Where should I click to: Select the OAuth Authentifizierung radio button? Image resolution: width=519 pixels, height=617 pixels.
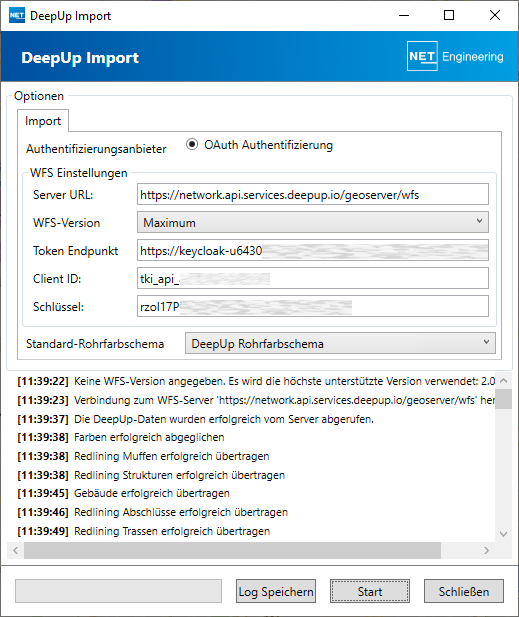[192, 145]
